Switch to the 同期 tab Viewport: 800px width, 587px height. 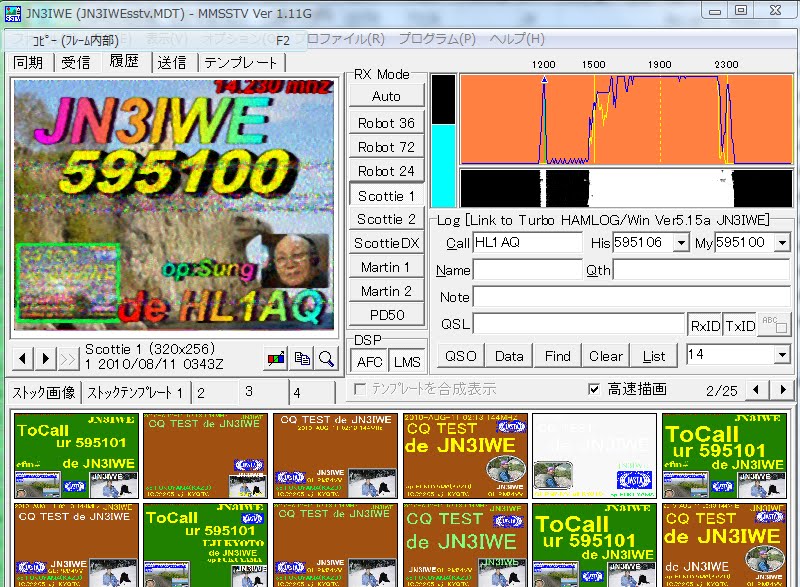[29, 62]
